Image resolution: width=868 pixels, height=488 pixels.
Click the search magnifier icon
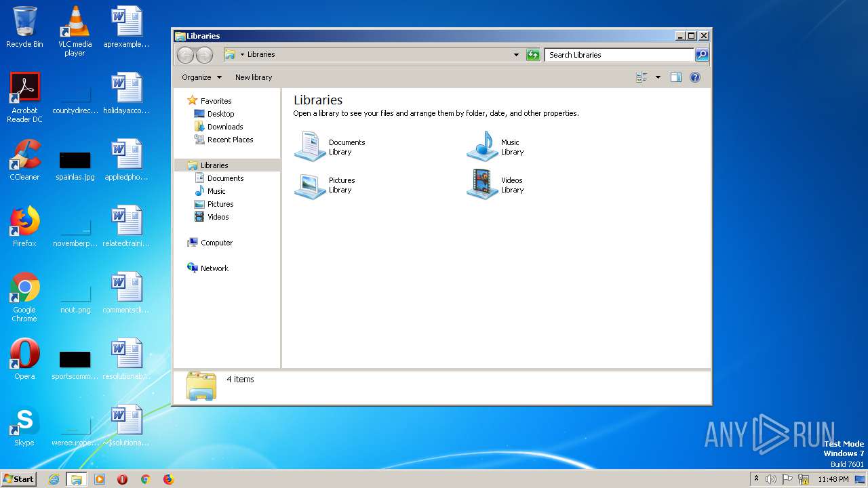(x=702, y=55)
